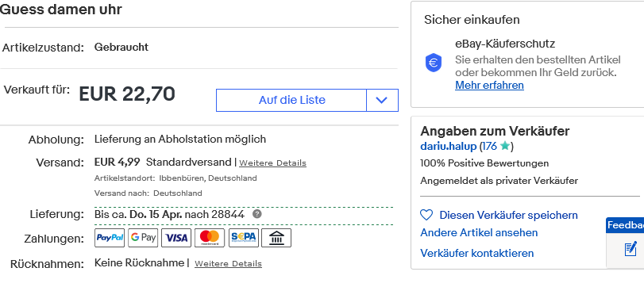Click 'Verkäufer kontaktieren' link
Viewport: 644px width, 287px height.
click(x=476, y=253)
